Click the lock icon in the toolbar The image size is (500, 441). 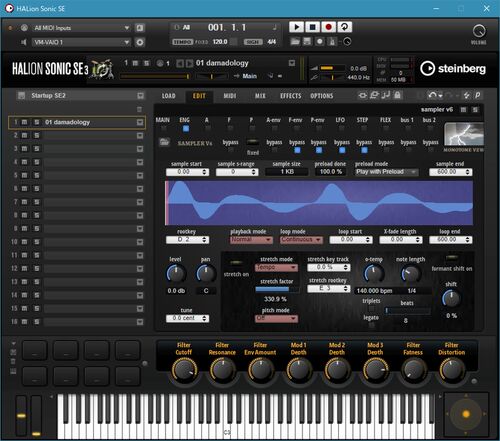pyautogui.click(x=397, y=95)
